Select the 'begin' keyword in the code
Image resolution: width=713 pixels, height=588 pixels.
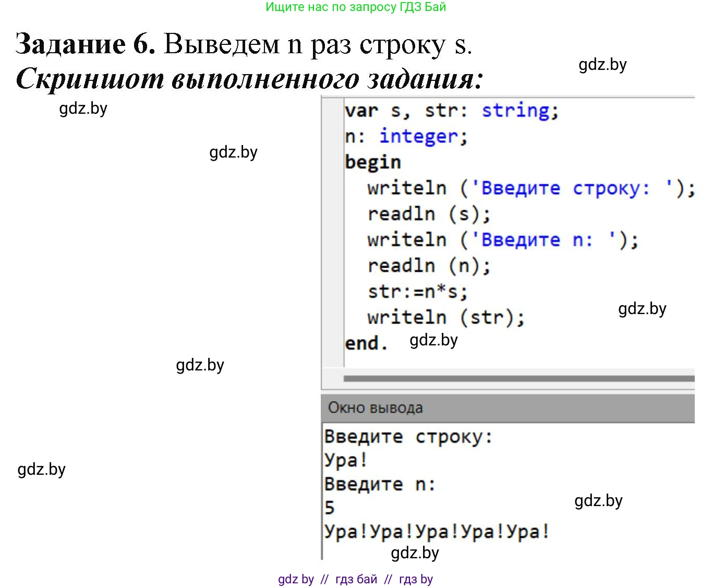(372, 162)
